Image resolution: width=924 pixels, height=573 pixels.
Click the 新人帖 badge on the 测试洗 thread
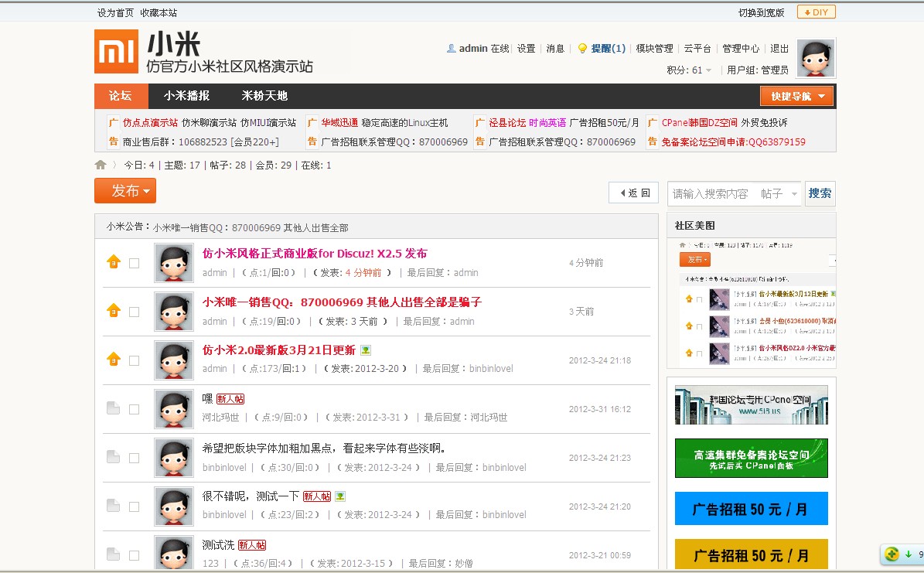[251, 545]
